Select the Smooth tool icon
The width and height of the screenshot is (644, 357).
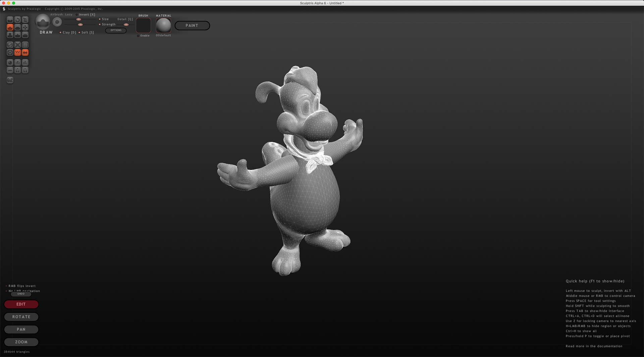(25, 35)
